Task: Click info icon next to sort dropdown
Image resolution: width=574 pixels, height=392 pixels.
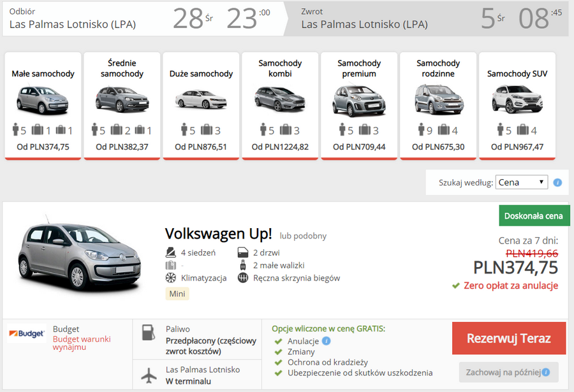Action: tap(557, 182)
